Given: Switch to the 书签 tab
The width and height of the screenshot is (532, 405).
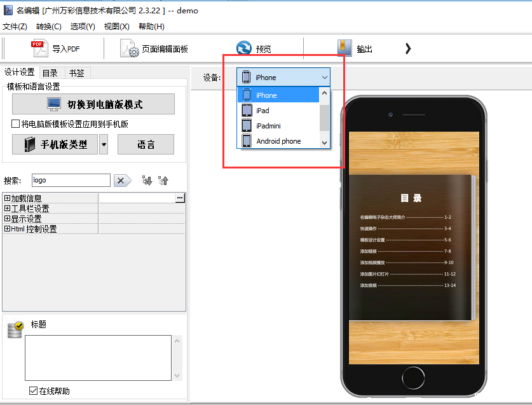Looking at the screenshot, I should click(76, 72).
